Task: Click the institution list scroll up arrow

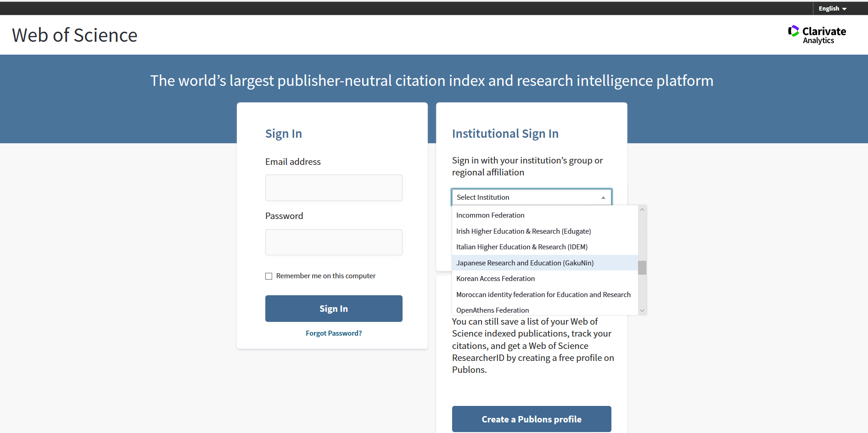Action: tap(642, 210)
